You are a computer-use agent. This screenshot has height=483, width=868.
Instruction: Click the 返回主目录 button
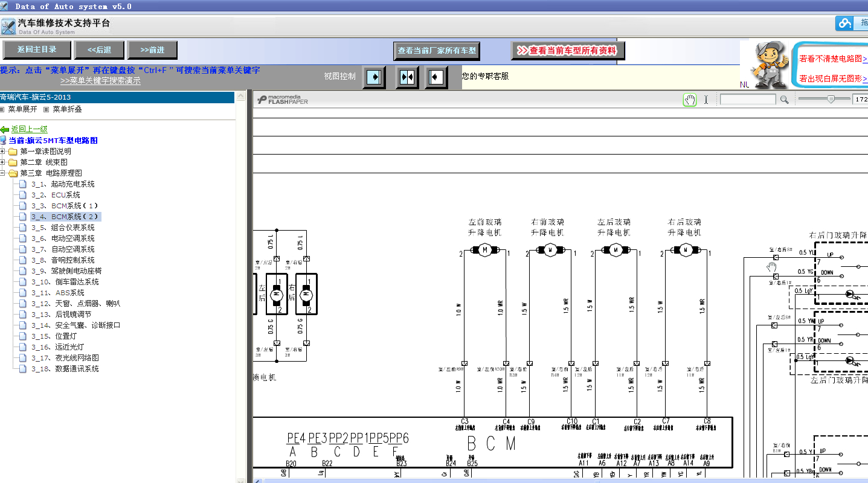tap(37, 50)
